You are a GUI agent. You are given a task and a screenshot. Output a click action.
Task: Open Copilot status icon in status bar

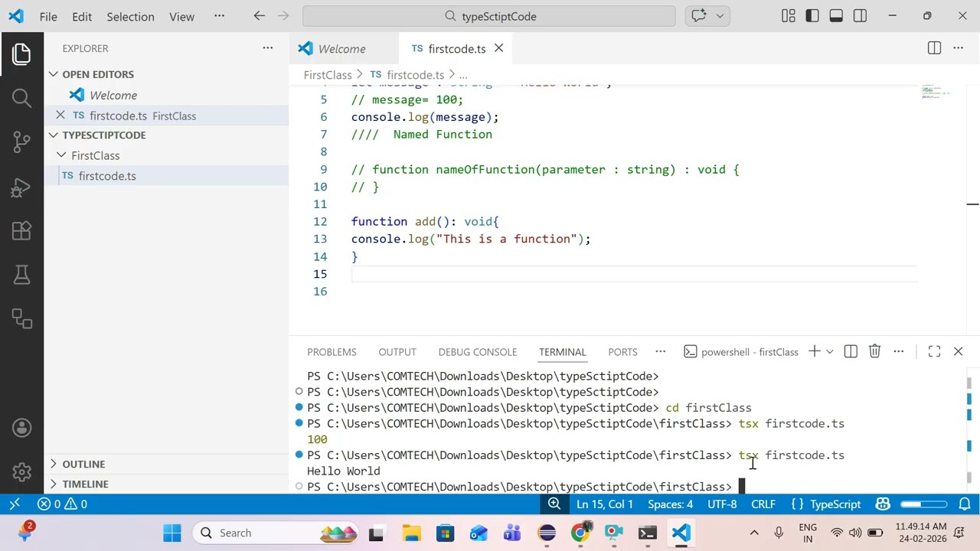883,504
